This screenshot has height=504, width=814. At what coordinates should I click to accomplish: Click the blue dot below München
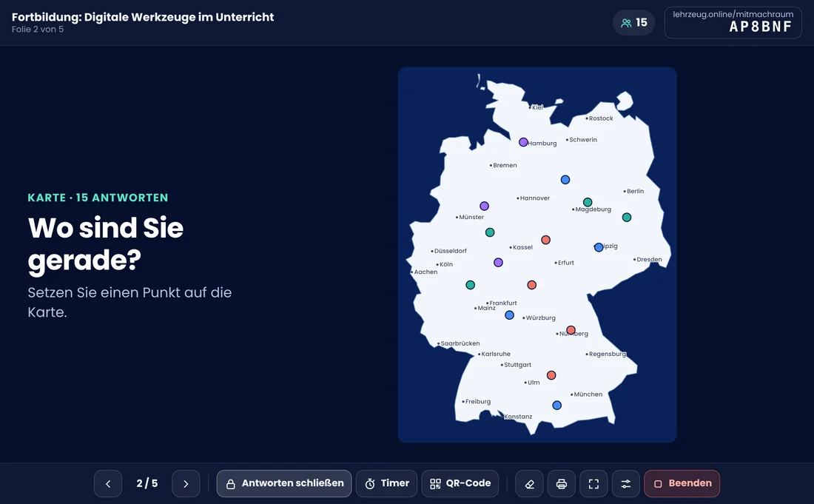557,406
